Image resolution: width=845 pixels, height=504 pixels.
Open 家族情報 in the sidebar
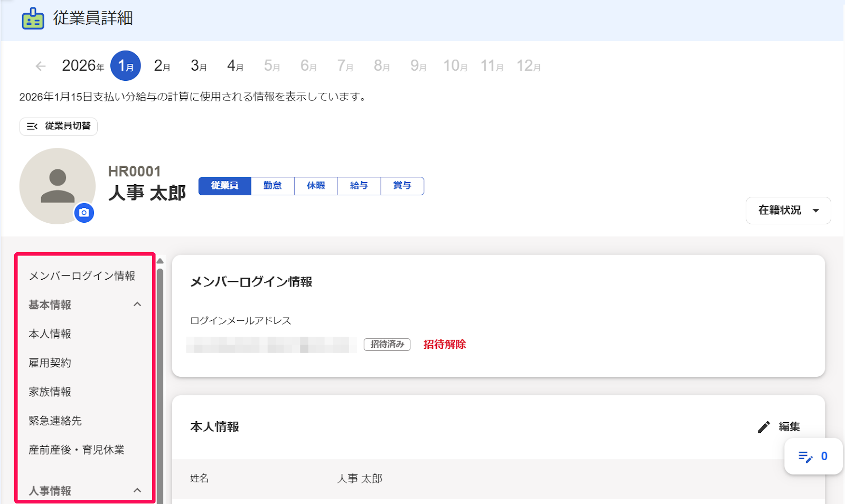tap(50, 392)
